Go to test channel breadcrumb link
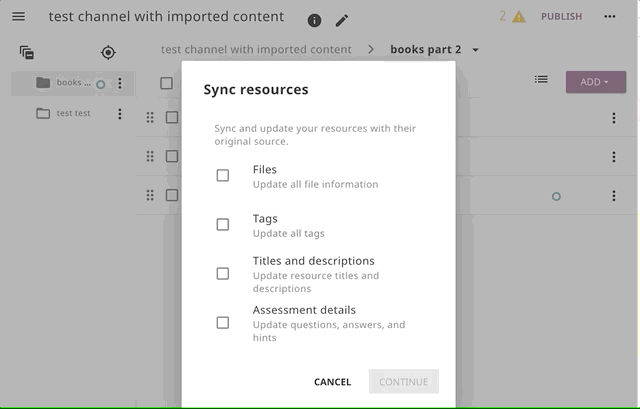Viewport: 640px width, 409px height. click(256, 49)
